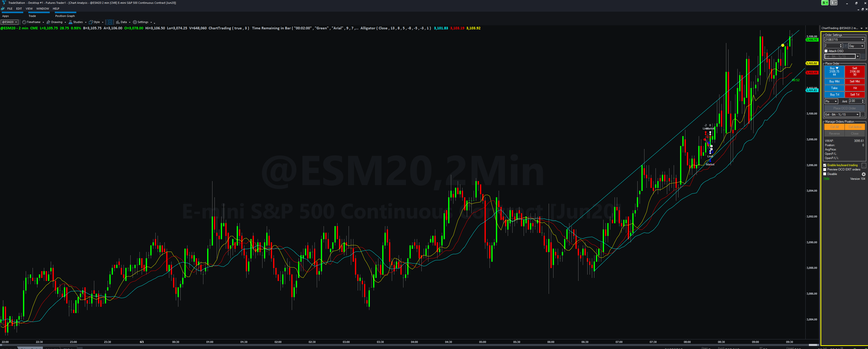Click the Cxl Active button

click(855, 127)
